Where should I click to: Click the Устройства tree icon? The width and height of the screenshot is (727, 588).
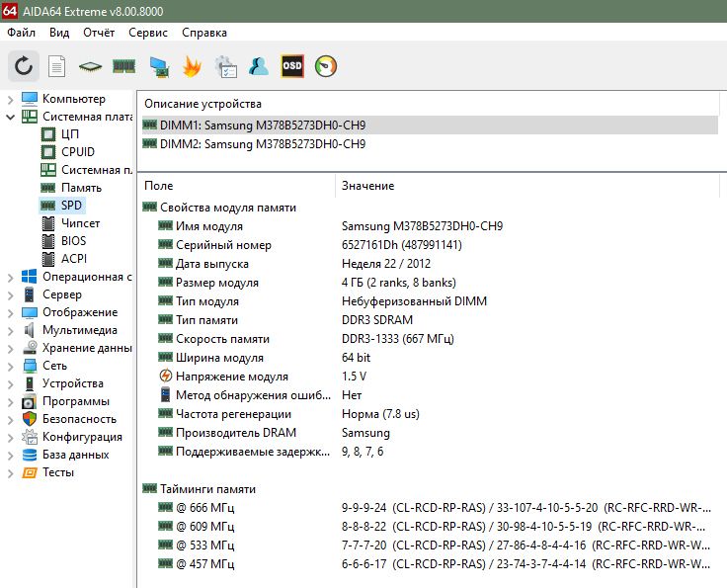pos(30,384)
